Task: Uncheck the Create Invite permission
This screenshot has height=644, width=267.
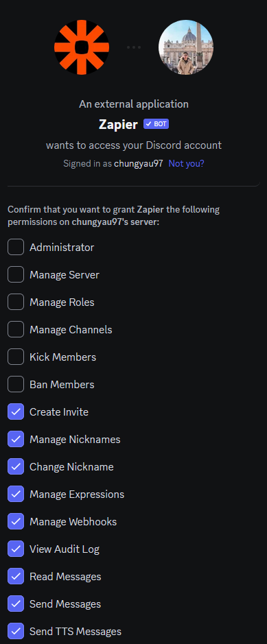Action: [16, 412]
